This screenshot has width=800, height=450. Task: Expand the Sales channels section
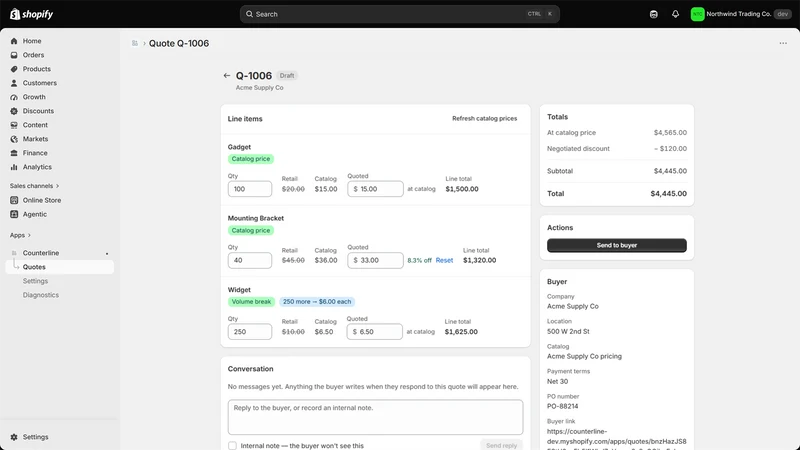click(x=34, y=186)
